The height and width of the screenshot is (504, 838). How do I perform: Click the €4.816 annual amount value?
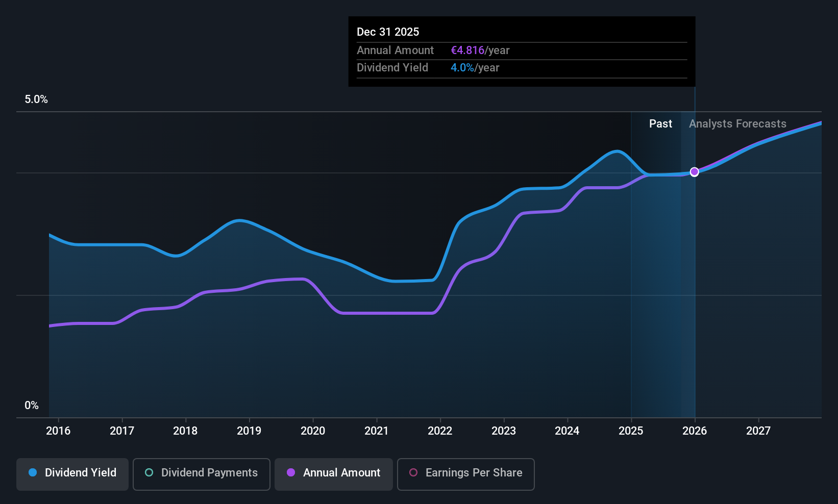[467, 51]
